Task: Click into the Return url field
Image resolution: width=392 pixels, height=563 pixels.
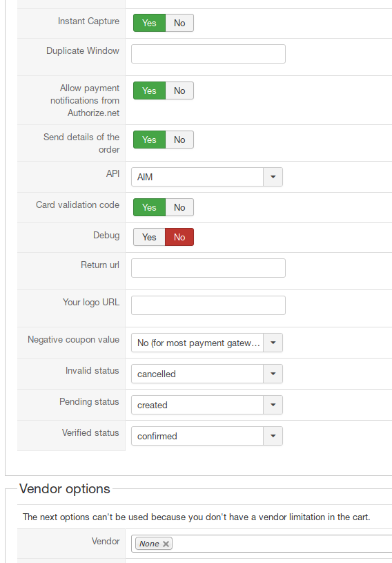Action: point(208,268)
